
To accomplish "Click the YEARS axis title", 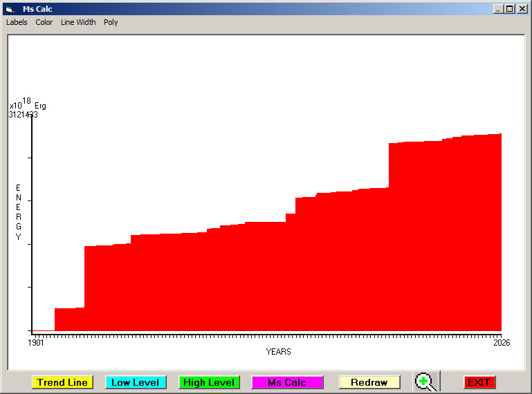I will [x=278, y=352].
